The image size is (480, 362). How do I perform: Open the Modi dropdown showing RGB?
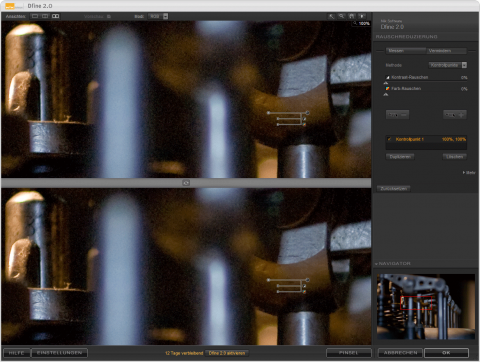pos(158,16)
